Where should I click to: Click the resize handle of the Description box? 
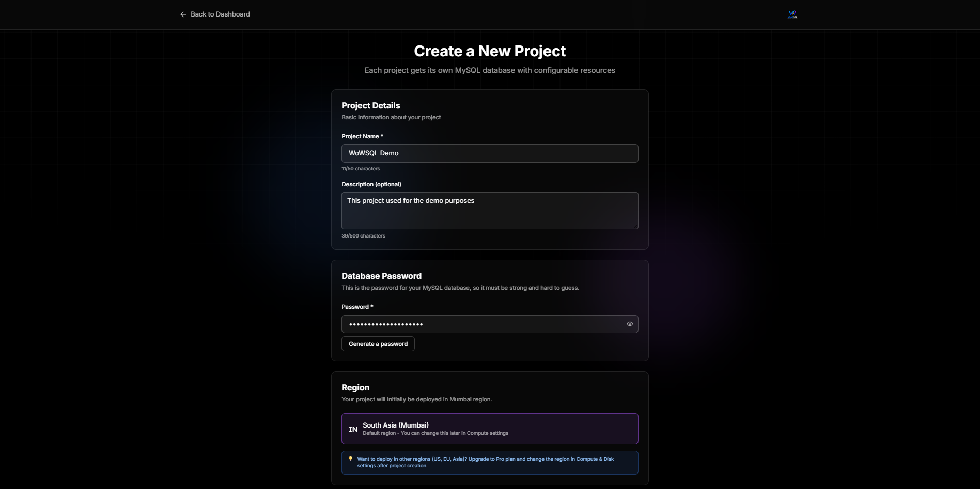[636, 227]
